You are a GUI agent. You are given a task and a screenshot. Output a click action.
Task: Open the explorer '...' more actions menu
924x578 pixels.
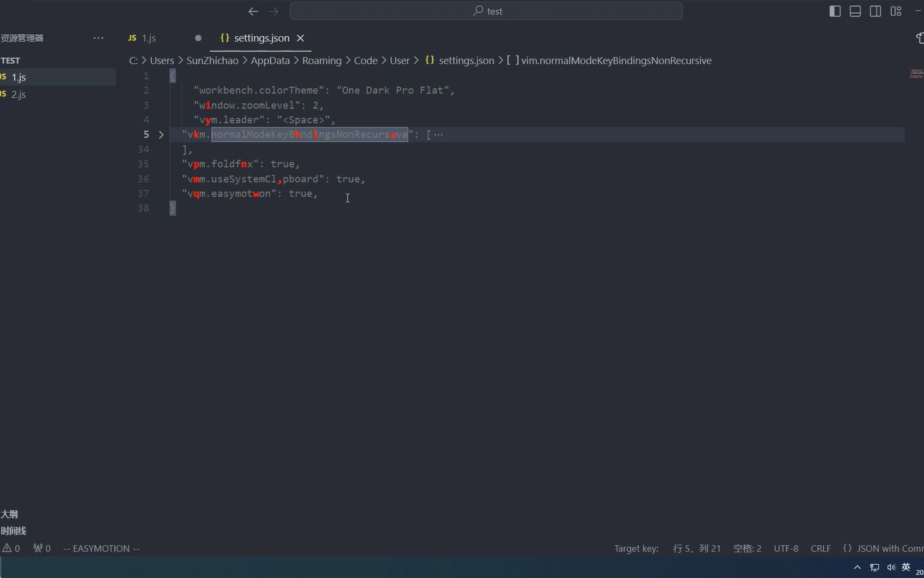[x=99, y=38]
